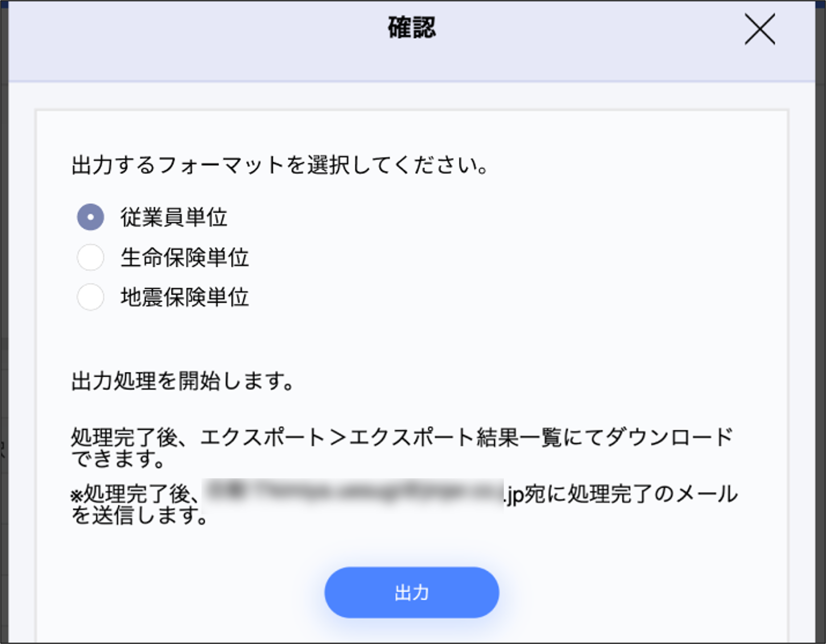Click the lavender dialog header bar
Screen dimensions: 826x644
[189, 42]
